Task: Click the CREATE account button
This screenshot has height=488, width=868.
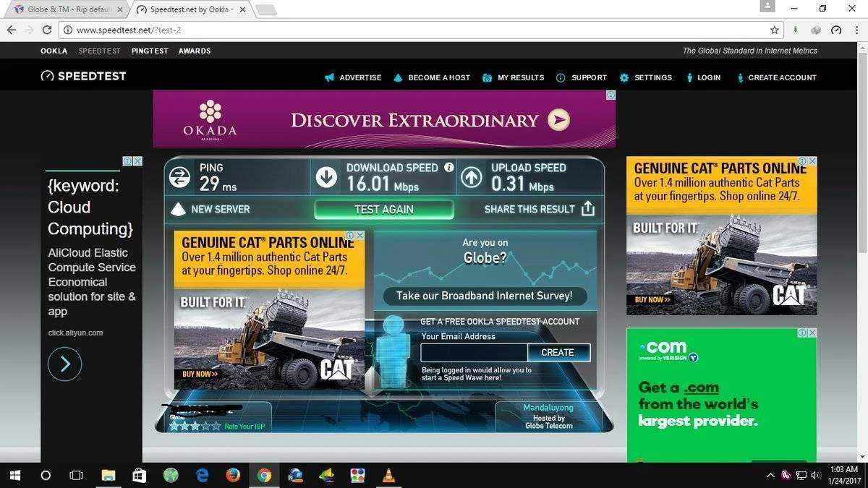Action: [x=558, y=352]
